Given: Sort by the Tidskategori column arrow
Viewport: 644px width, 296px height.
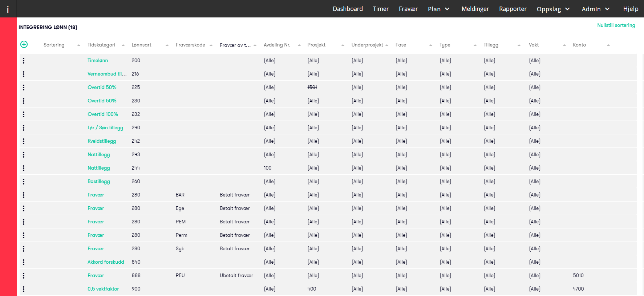Looking at the screenshot, I should (123, 45).
